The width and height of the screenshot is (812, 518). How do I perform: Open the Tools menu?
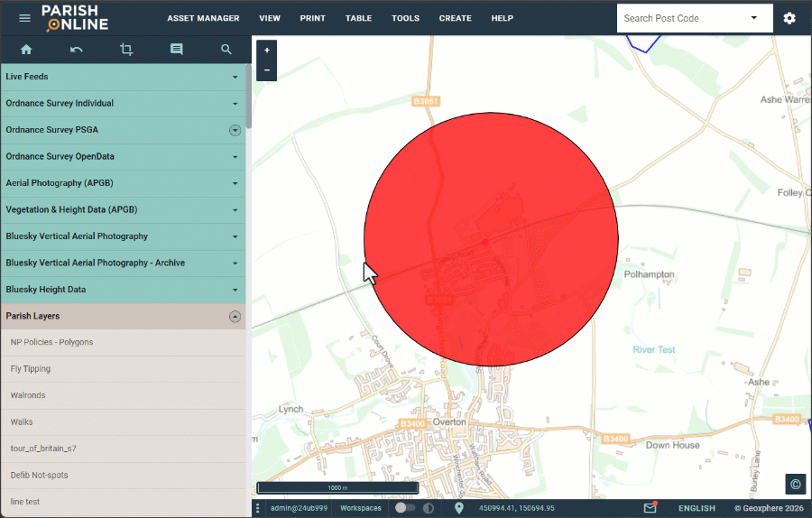(405, 18)
